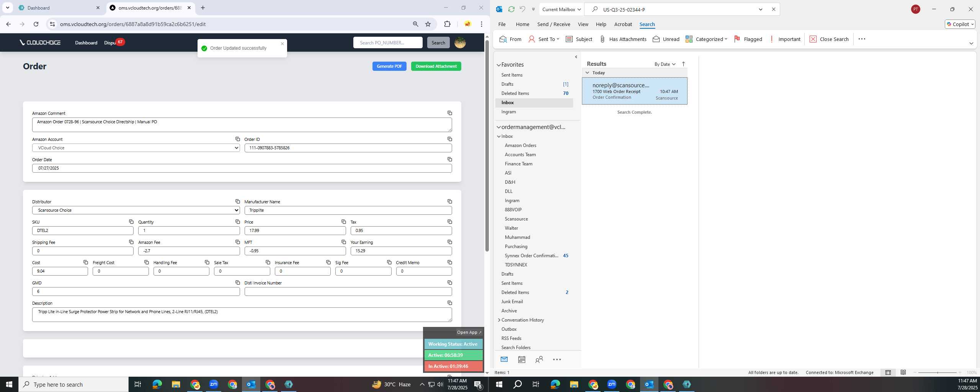Switch Outlook to Reading view in status bar
This screenshot has height=392, width=980.
(x=903, y=372)
